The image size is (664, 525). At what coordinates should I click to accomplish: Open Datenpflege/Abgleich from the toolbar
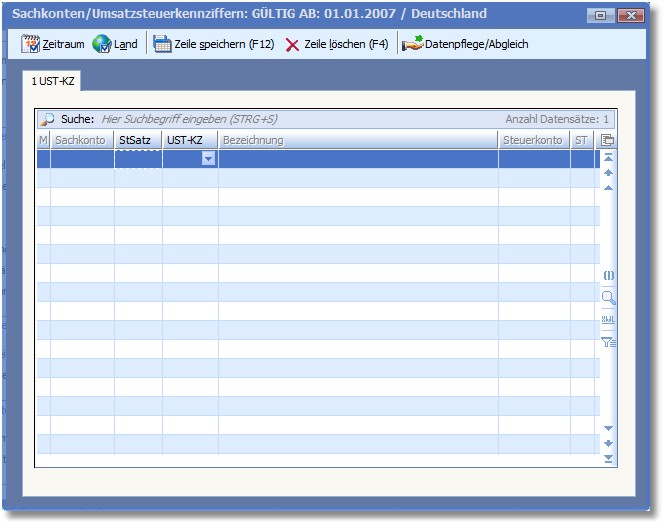pos(465,44)
